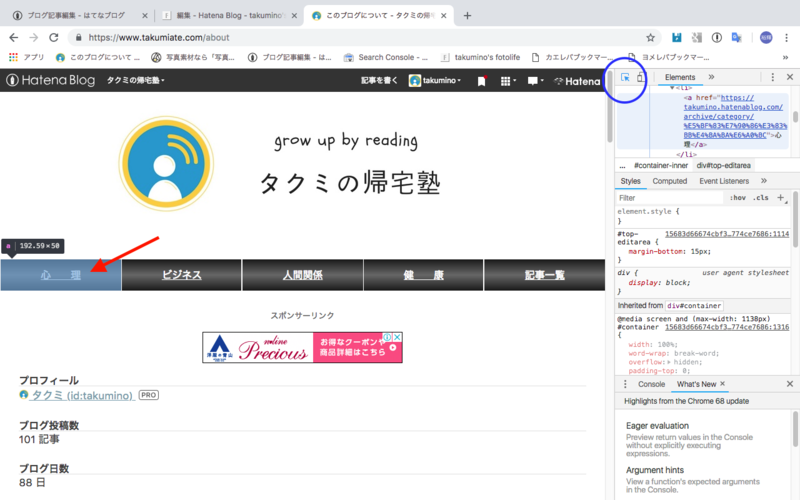Close the ad with the X icon

pyautogui.click(x=397, y=337)
